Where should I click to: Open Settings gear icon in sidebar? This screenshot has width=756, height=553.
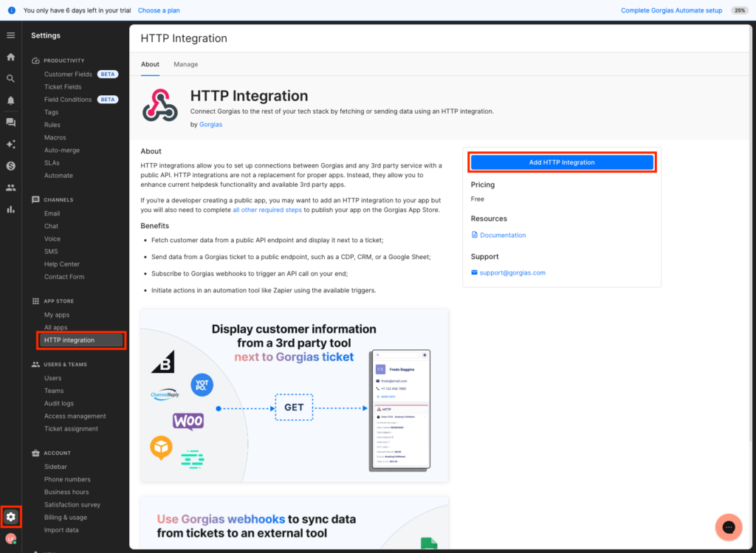11,517
